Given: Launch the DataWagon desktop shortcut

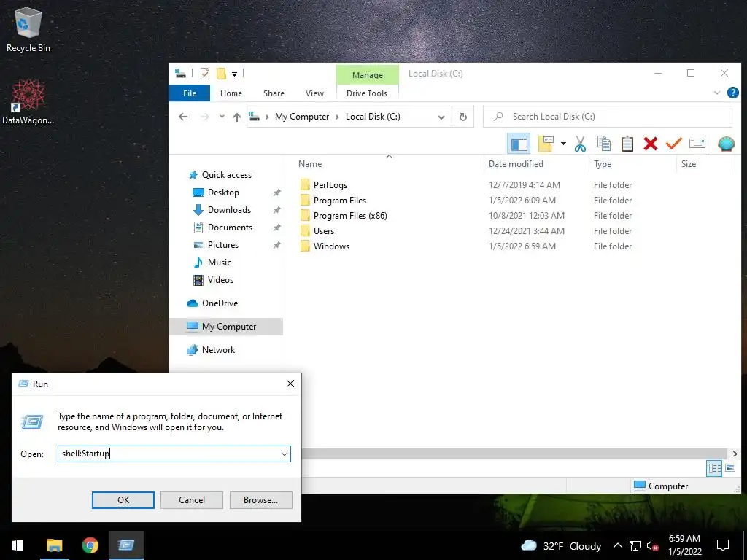Looking at the screenshot, I should [x=28, y=102].
